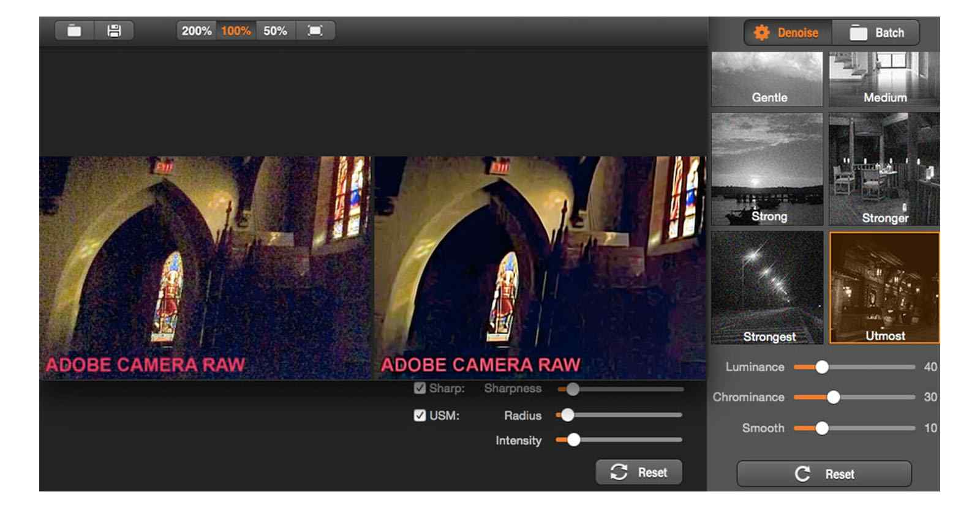Toggle the USM checkbox
This screenshot has width=980, height=508.
pos(420,416)
